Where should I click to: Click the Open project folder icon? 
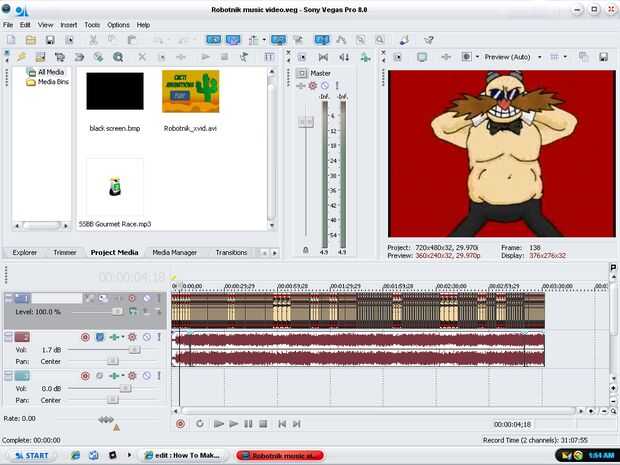tap(31, 40)
